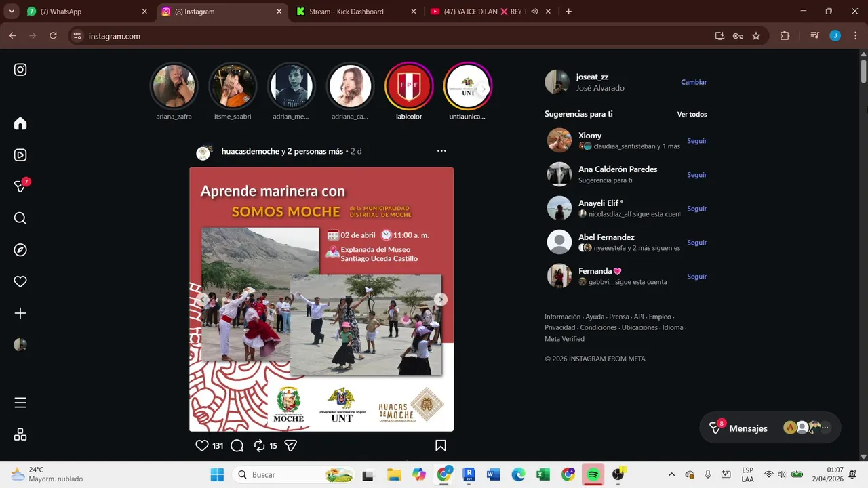Click Cambiar to switch account
This screenshot has height=488, width=868.
point(694,82)
